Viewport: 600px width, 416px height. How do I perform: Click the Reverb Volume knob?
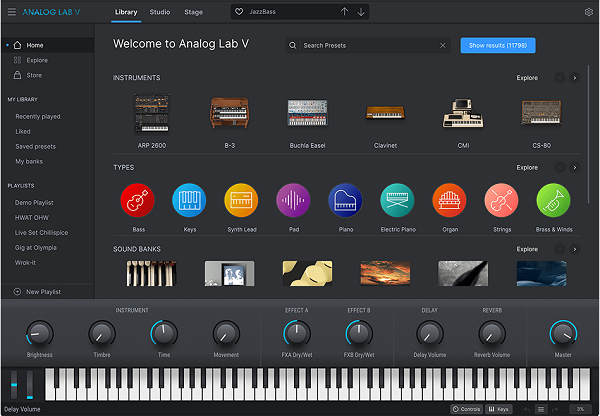click(x=492, y=334)
